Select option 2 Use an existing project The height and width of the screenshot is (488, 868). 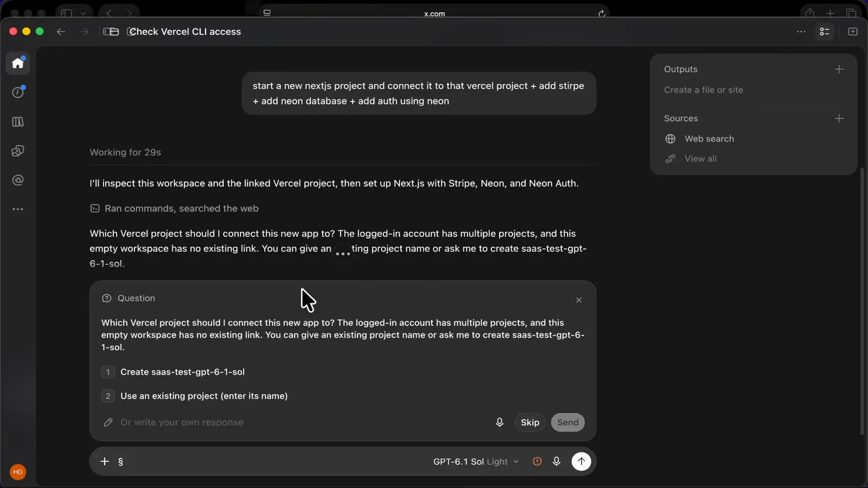point(343,396)
